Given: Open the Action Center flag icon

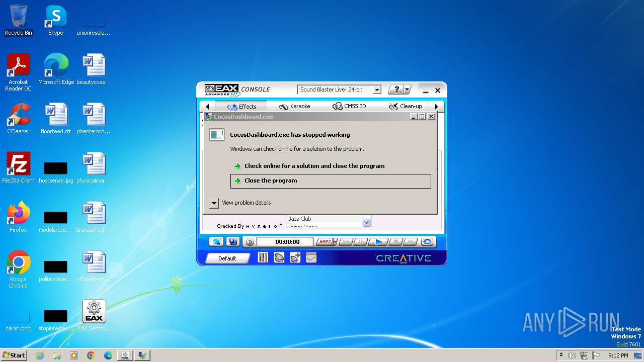Looking at the screenshot, I should pos(596,355).
